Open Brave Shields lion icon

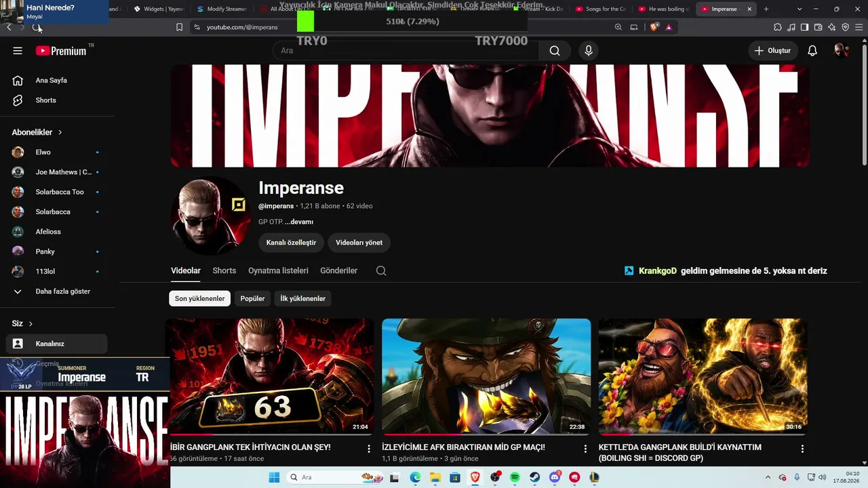(x=654, y=27)
